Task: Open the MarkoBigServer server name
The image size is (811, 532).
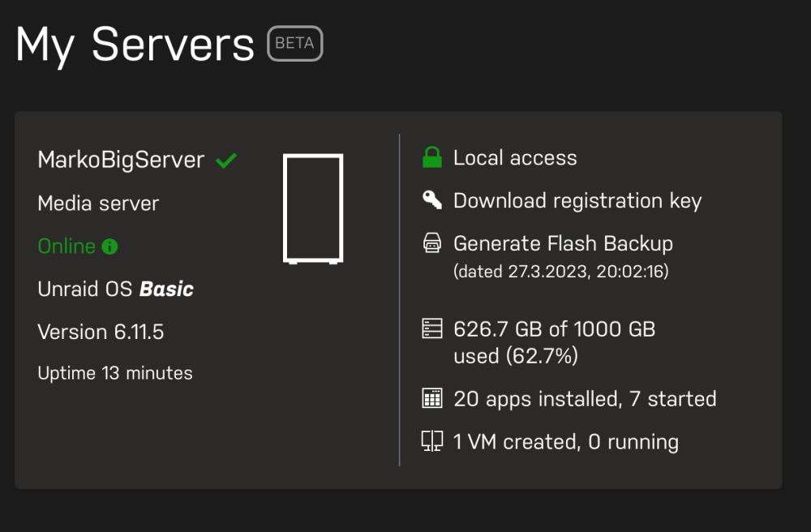Action: (121, 160)
